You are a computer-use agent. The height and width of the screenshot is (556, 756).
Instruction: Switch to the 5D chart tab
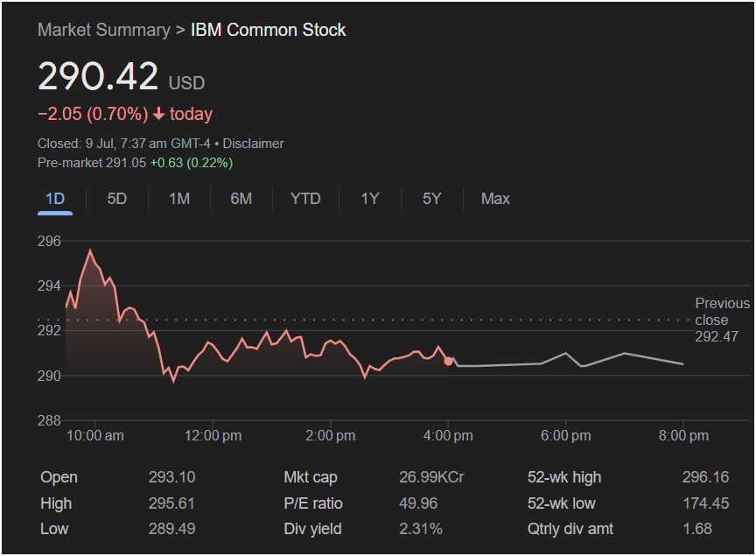pos(116,199)
